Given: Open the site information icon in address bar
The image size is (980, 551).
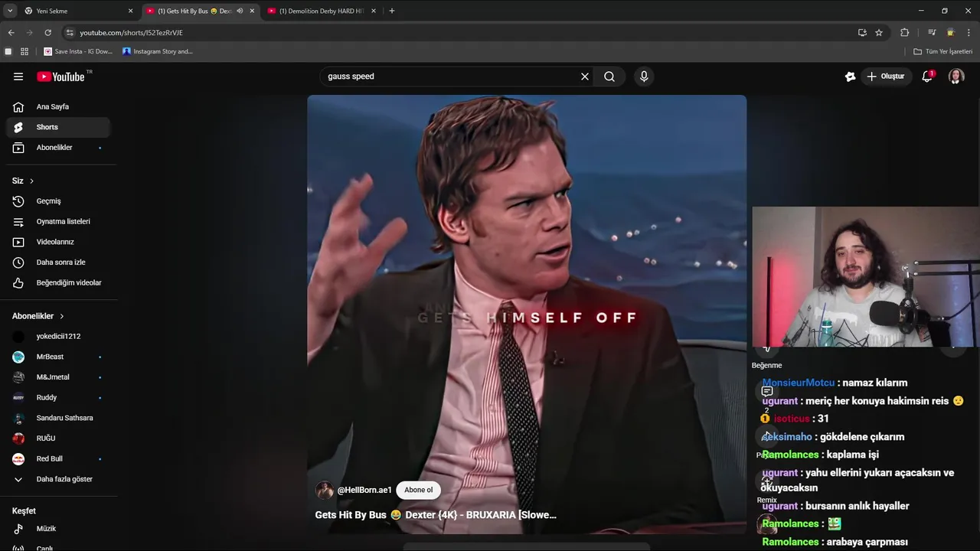Looking at the screenshot, I should pos(70,33).
